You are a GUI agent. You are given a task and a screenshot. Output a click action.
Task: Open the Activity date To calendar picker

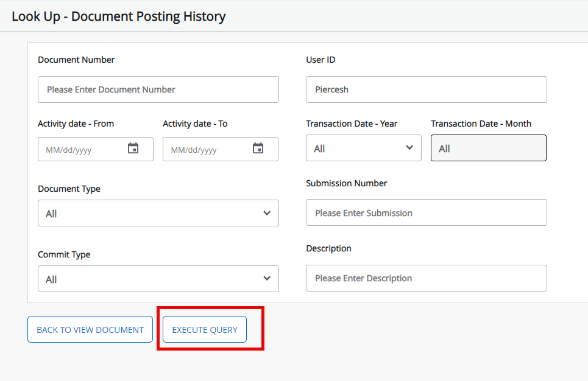(x=258, y=149)
